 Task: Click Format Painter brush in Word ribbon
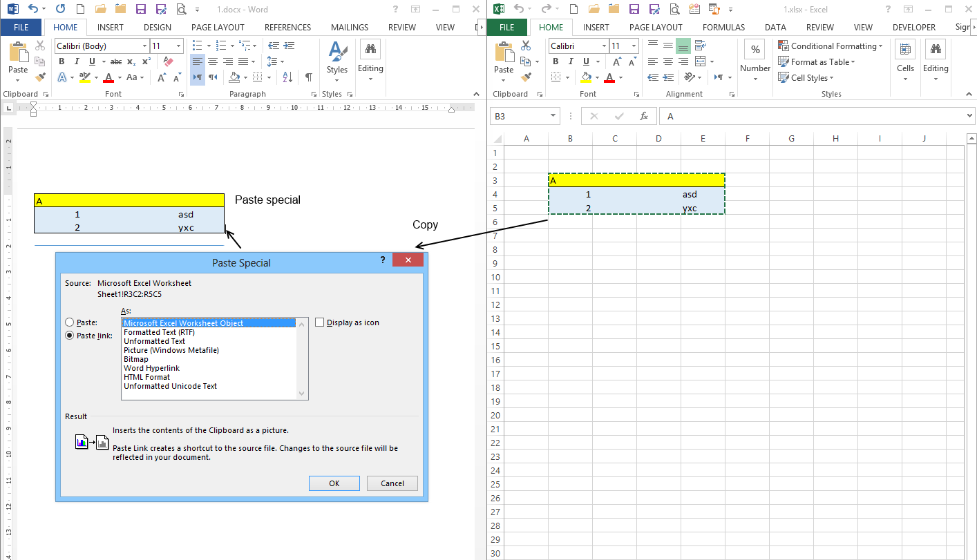coord(41,77)
